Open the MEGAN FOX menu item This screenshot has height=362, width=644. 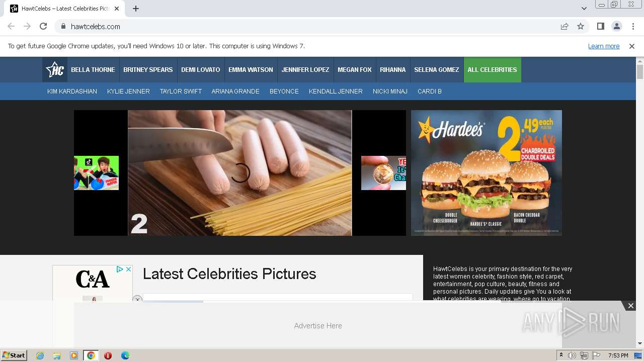(x=355, y=70)
